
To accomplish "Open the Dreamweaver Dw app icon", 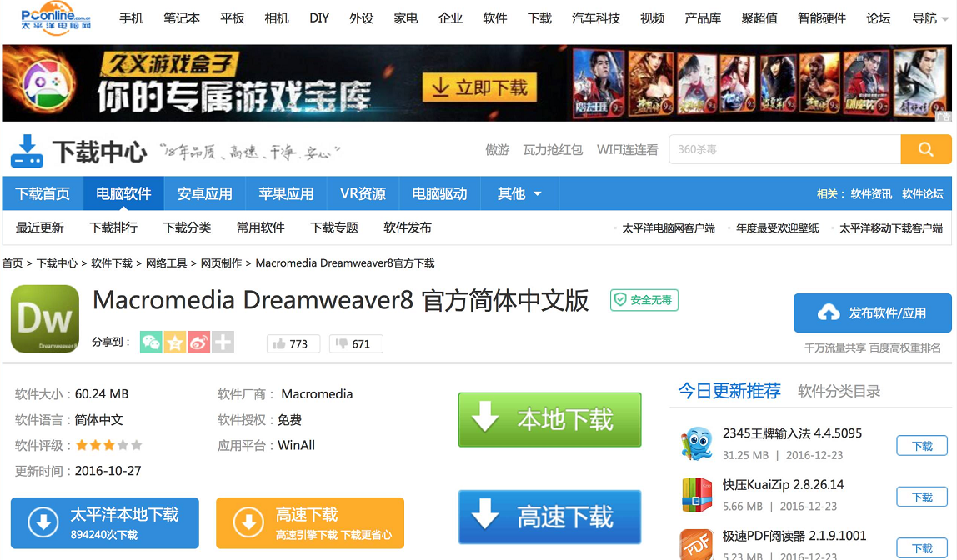I will point(45,319).
